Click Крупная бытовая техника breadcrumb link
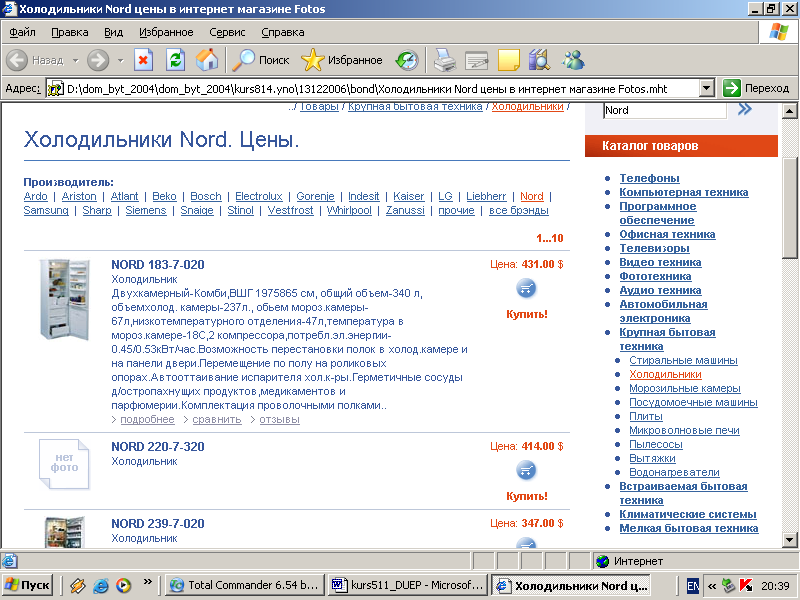Viewport: 800px width, 600px height. point(415,107)
